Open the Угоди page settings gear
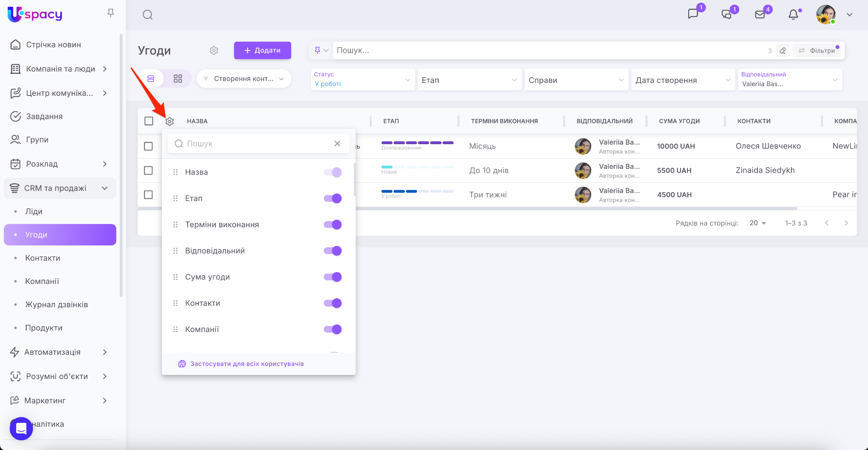 pyautogui.click(x=214, y=50)
